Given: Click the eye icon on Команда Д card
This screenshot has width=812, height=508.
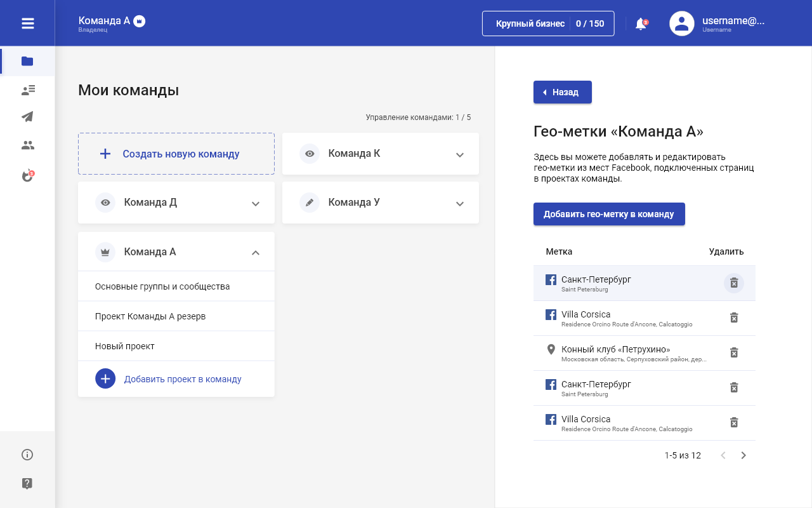Looking at the screenshot, I should (105, 203).
